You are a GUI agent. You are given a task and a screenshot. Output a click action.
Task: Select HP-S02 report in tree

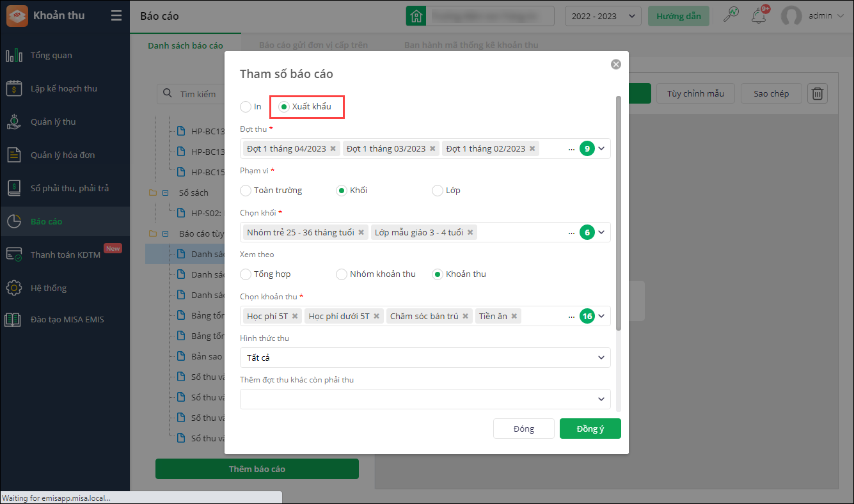200,213
